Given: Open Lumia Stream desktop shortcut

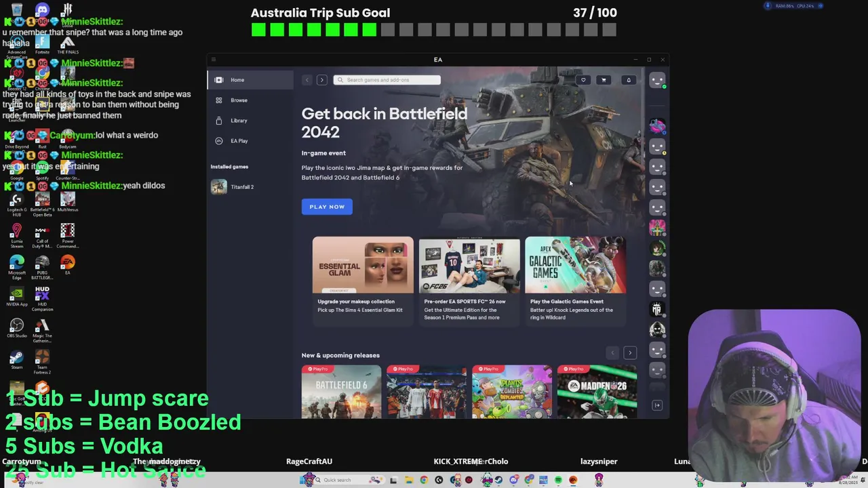Looking at the screenshot, I should [17, 235].
